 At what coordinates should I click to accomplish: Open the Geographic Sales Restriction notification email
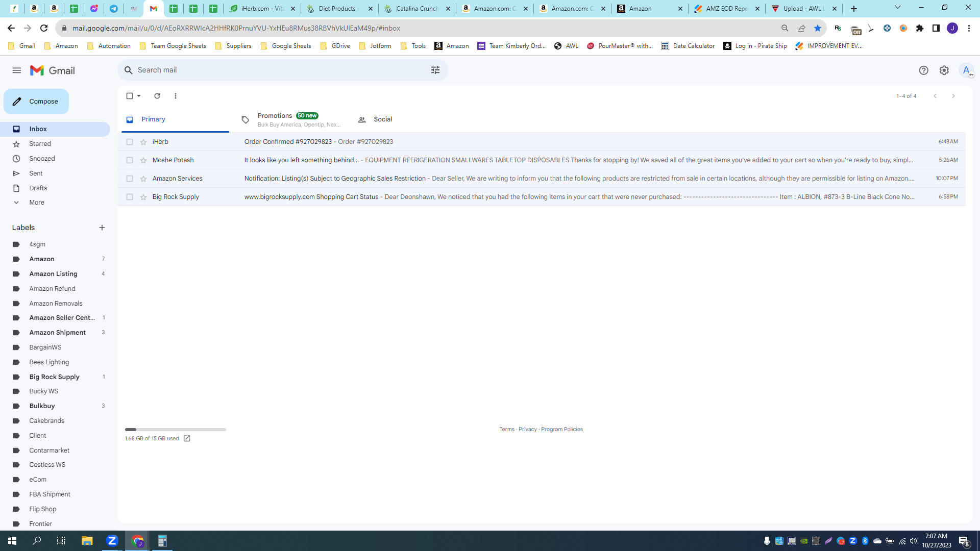(x=541, y=179)
